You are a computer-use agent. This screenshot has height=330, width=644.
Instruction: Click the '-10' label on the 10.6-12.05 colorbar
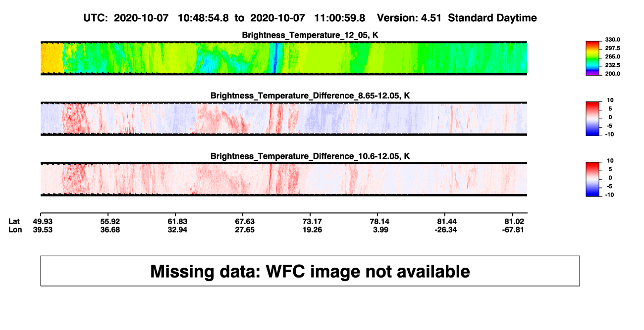click(x=609, y=194)
